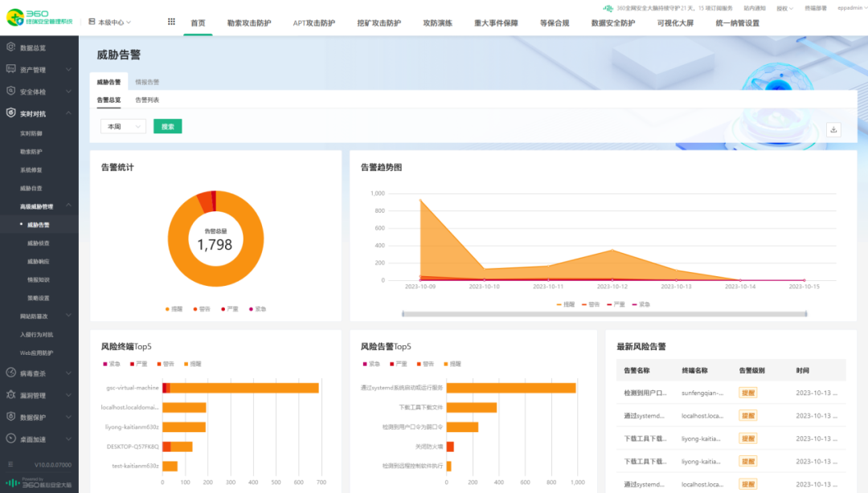Open the 病毒查杀 sidebar icon
The width and height of the screenshot is (868, 493).
[12, 373]
